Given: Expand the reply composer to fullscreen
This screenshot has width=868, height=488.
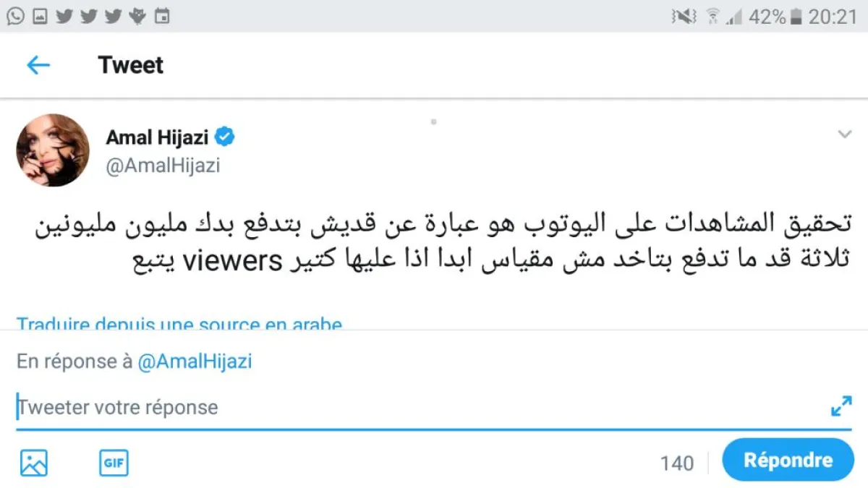Looking at the screenshot, I should tap(841, 407).
